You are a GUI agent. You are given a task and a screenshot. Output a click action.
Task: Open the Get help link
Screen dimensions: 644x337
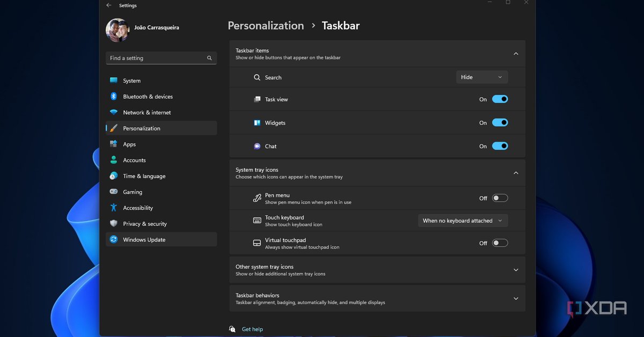click(252, 329)
